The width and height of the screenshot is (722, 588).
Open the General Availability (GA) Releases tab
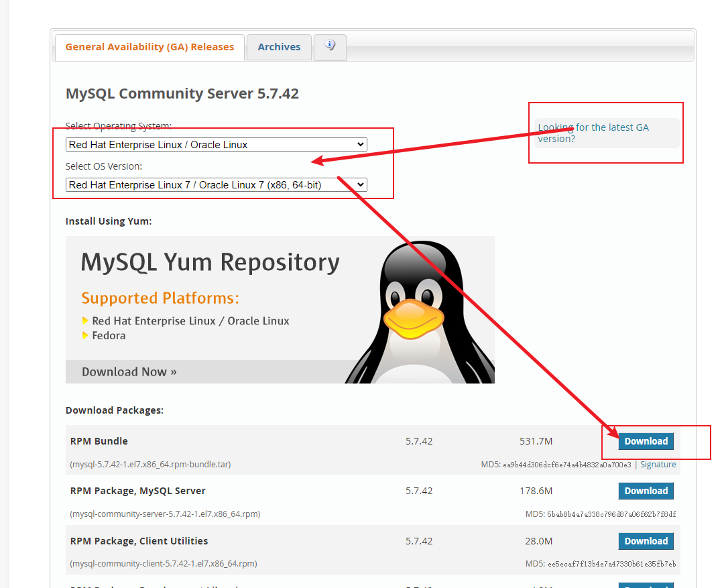pyautogui.click(x=149, y=47)
